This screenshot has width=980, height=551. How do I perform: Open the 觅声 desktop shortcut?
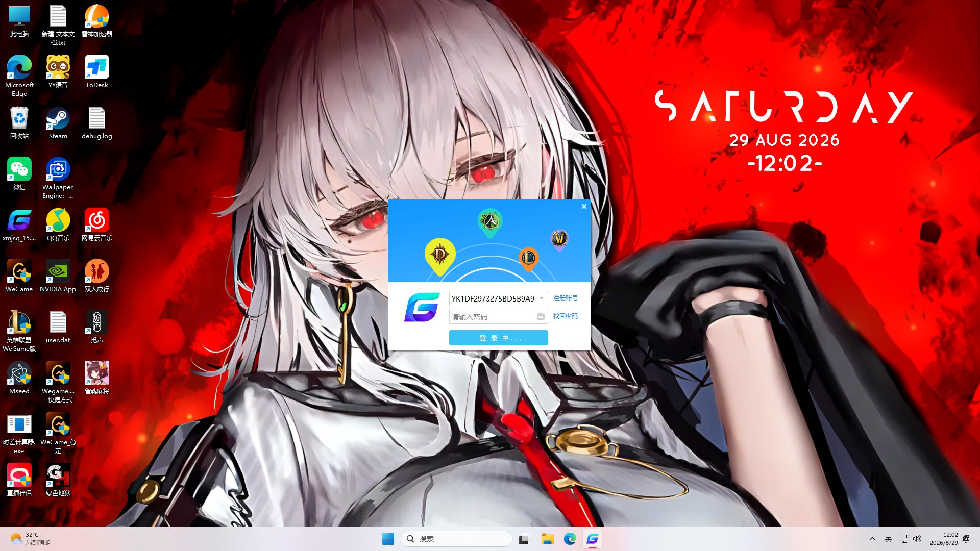tap(97, 327)
